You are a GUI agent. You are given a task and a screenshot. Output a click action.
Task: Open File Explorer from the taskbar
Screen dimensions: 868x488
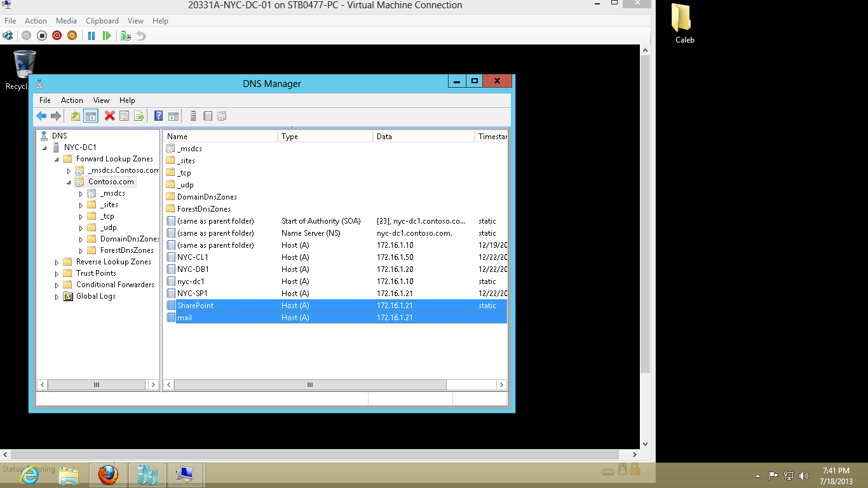tap(69, 475)
